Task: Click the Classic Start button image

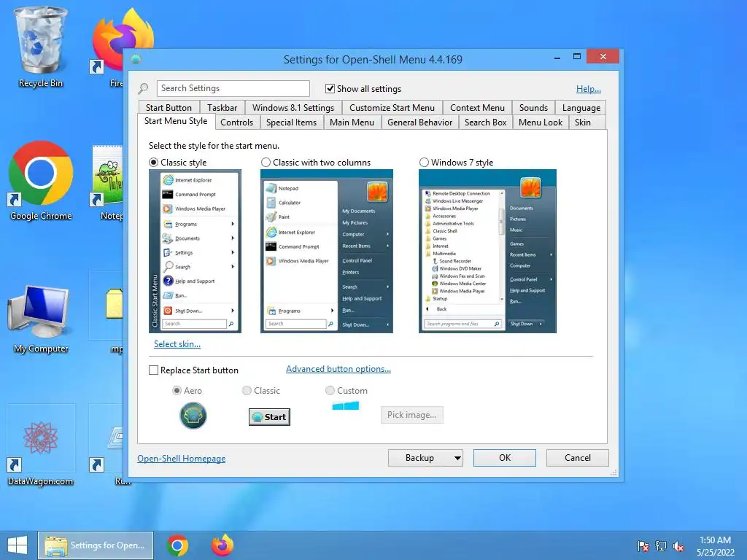Action: tap(269, 416)
